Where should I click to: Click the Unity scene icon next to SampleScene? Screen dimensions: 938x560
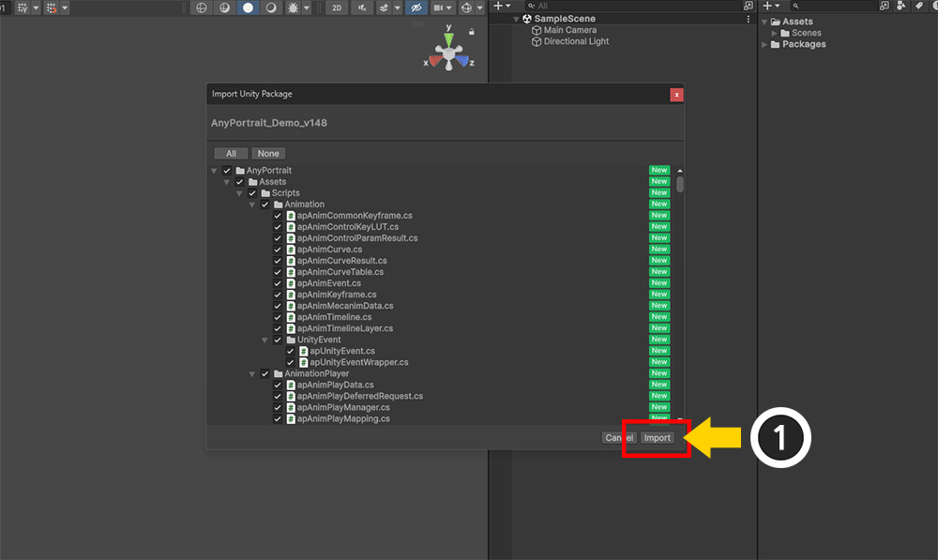[527, 19]
